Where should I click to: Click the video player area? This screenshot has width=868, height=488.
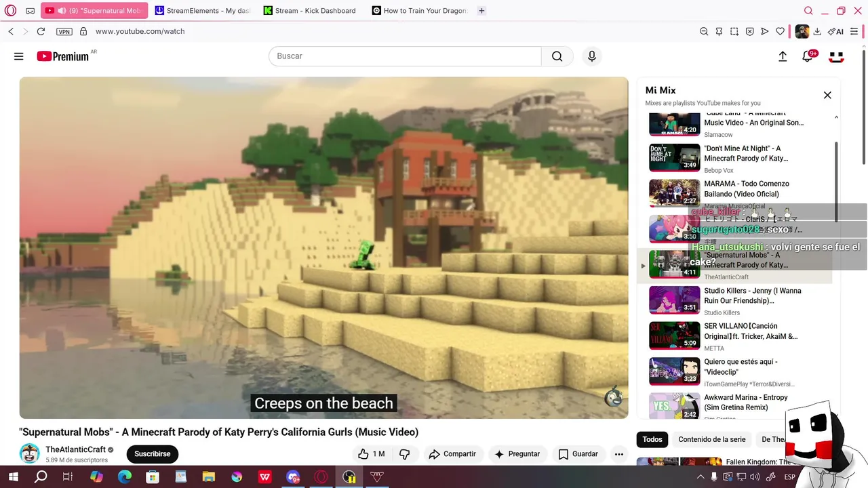323,247
